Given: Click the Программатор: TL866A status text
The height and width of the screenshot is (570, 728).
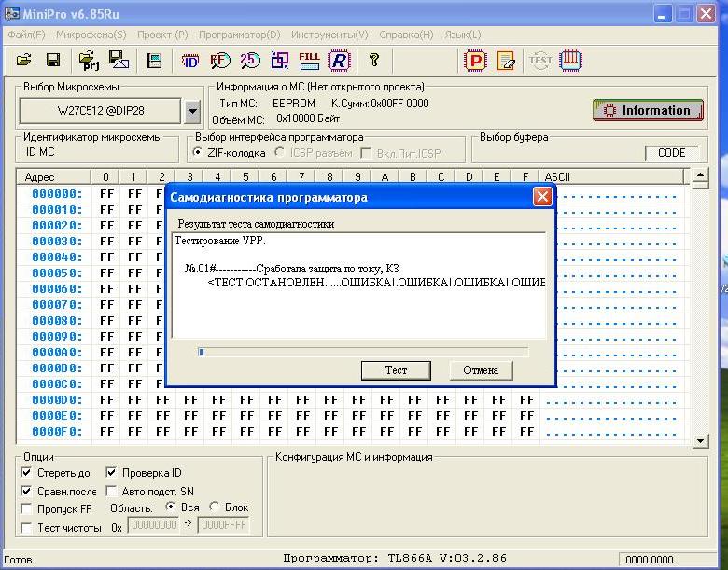Looking at the screenshot, I should click(395, 558).
